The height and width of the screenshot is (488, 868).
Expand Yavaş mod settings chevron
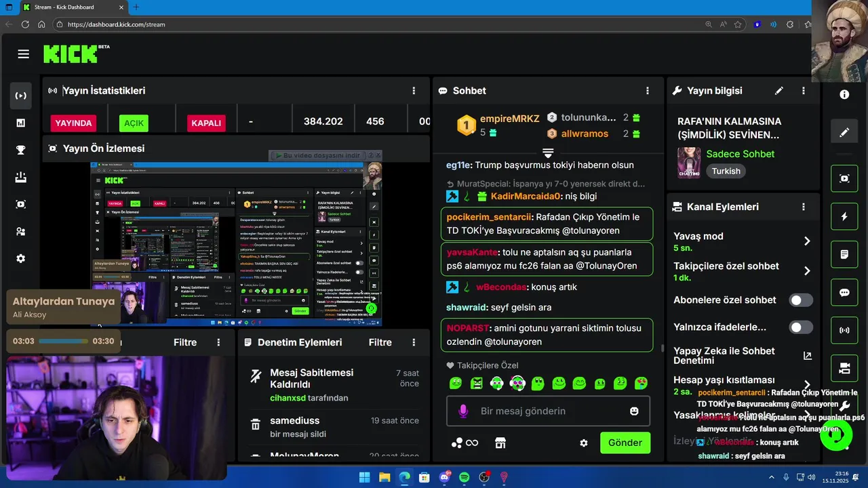[807, 241]
